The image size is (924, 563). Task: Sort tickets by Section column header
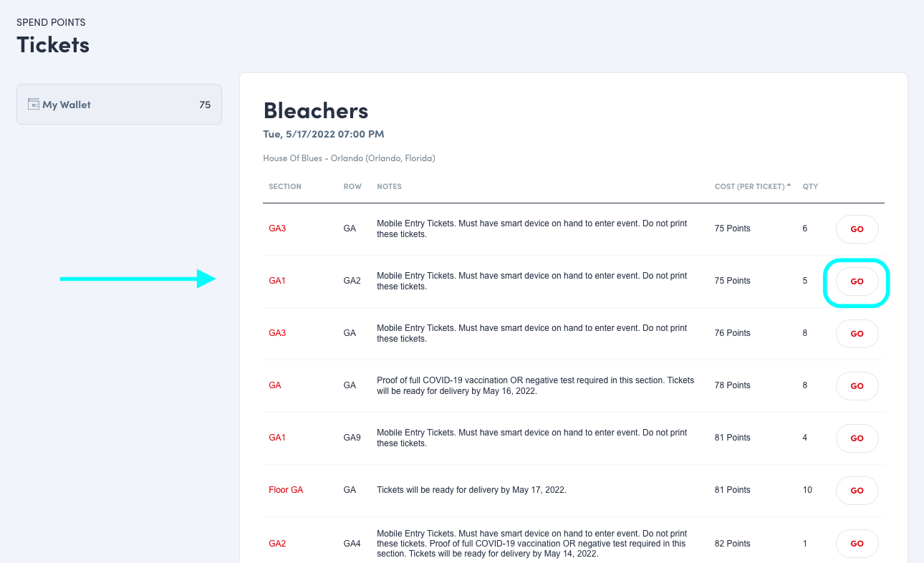(285, 187)
